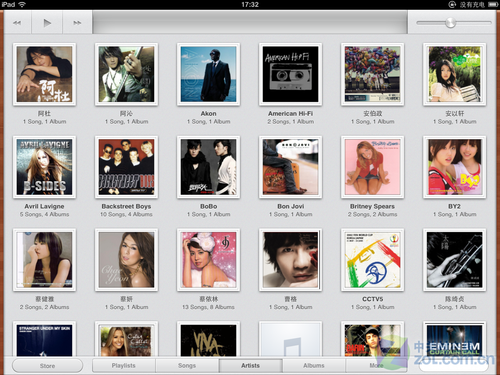Click the BoBo name label

208,206
